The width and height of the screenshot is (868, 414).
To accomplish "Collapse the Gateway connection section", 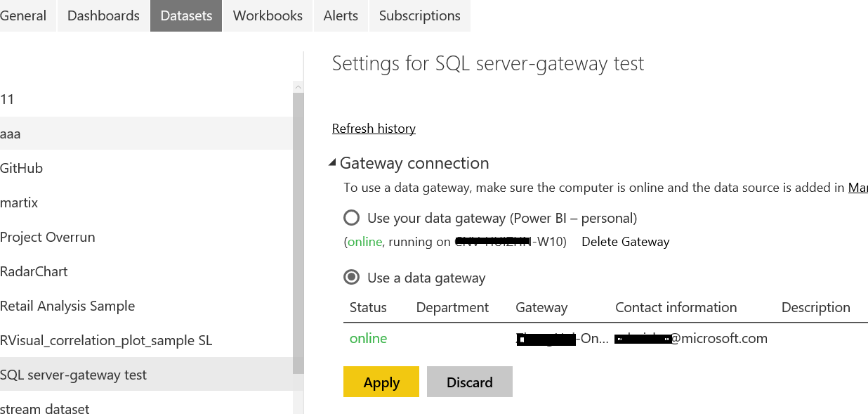I will [332, 163].
